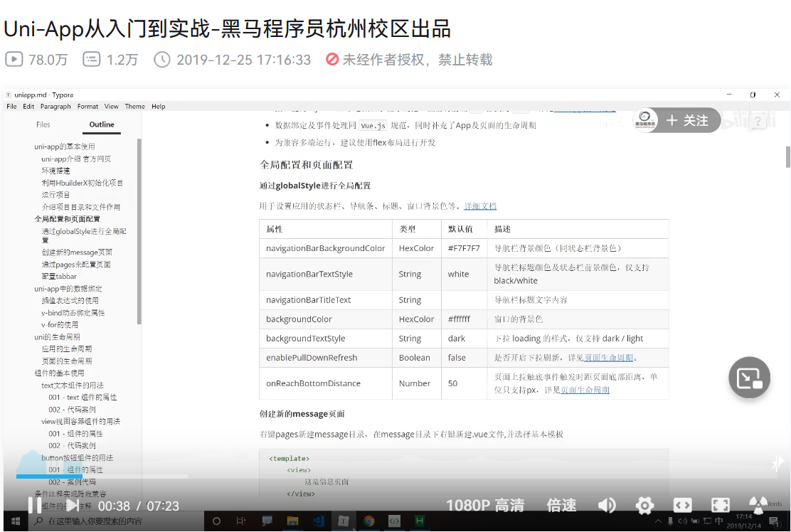The image size is (791, 532).
Task: Enter fullscreen with the expand icon
Action: coord(720,505)
